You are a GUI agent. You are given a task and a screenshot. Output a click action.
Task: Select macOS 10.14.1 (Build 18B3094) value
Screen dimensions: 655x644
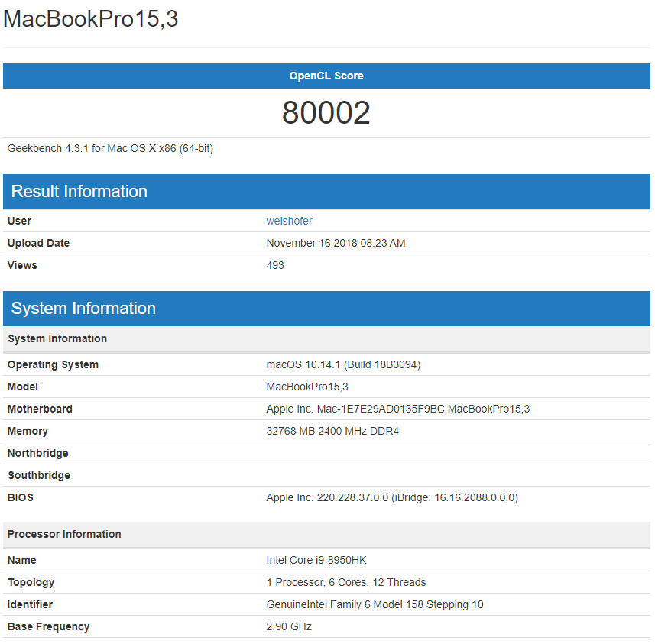(x=343, y=364)
